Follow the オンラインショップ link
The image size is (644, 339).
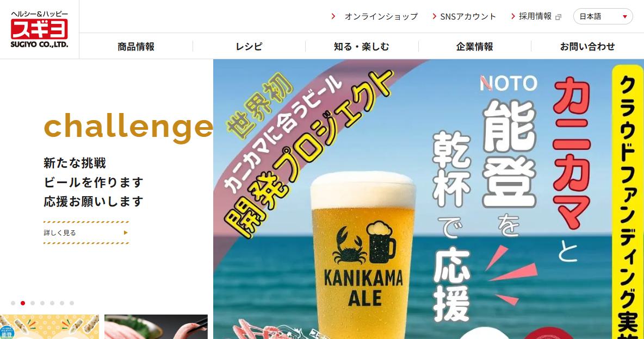pos(381,16)
